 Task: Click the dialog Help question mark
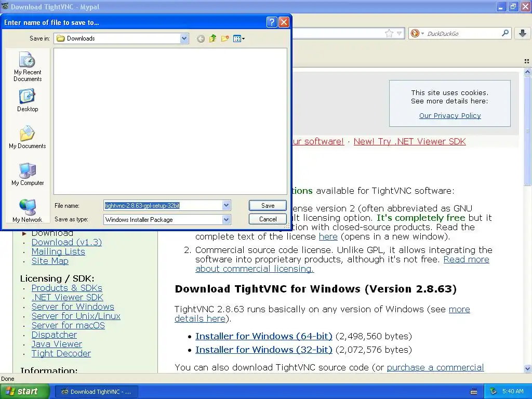272,22
